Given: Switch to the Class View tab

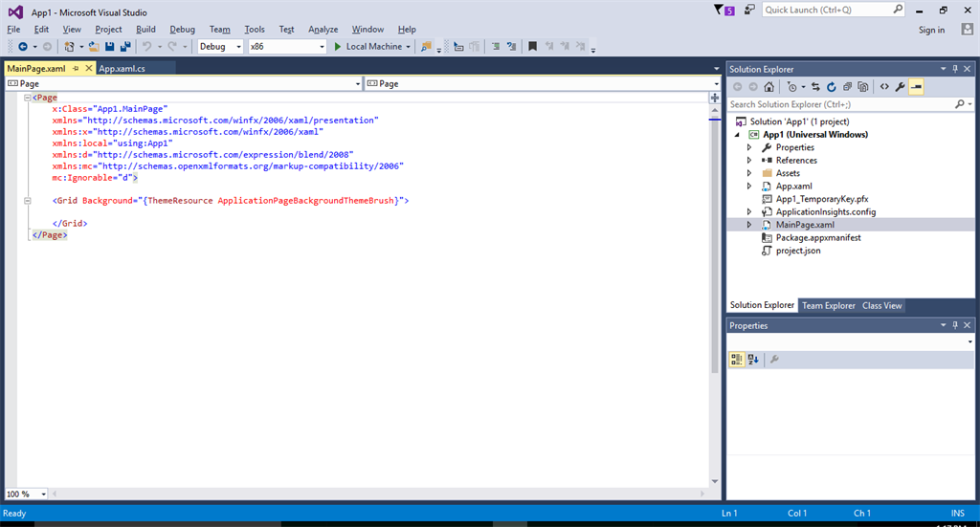Looking at the screenshot, I should point(881,305).
